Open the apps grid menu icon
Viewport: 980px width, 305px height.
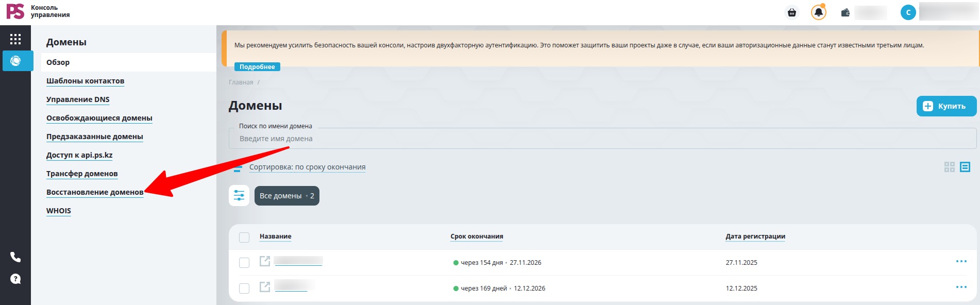(x=15, y=39)
